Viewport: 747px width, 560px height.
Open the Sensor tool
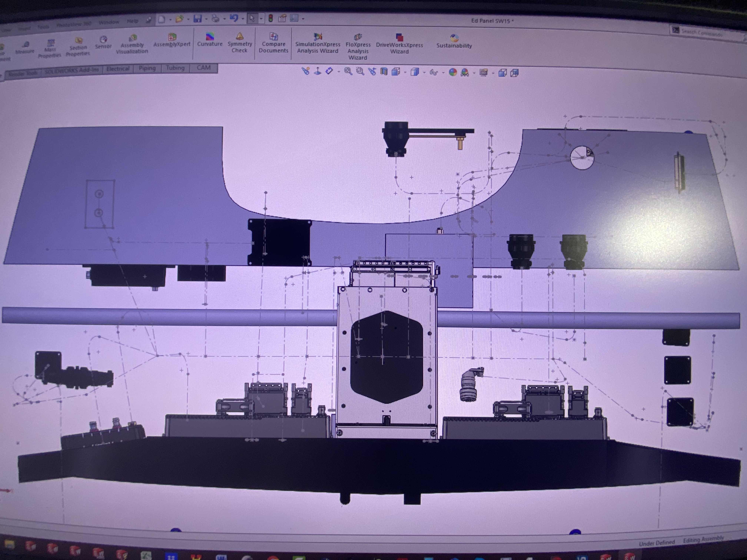(x=103, y=43)
